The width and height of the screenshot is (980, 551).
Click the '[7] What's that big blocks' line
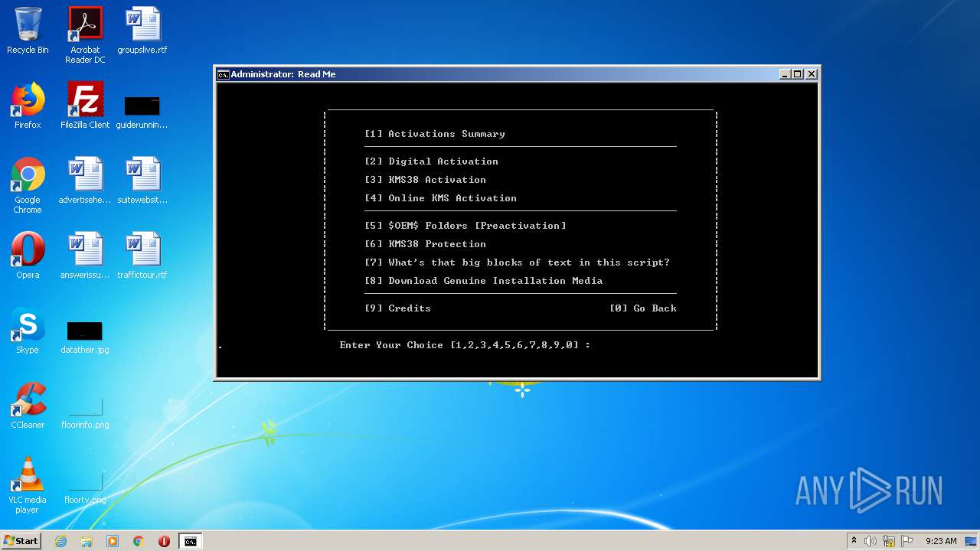tap(517, 262)
